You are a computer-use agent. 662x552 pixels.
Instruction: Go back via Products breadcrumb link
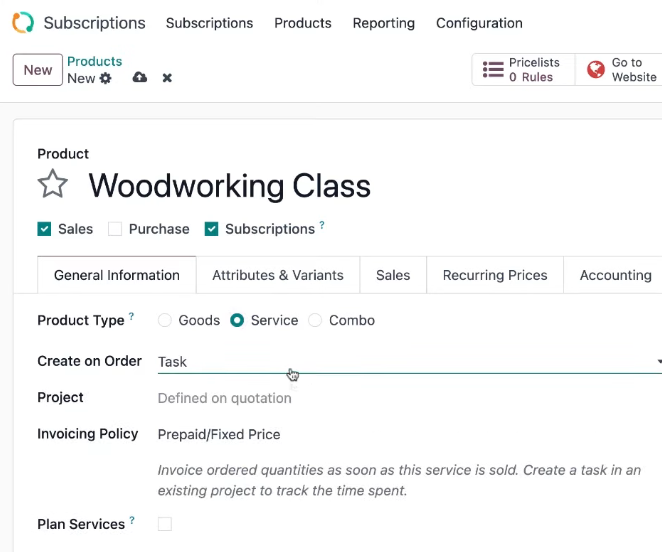pos(95,61)
